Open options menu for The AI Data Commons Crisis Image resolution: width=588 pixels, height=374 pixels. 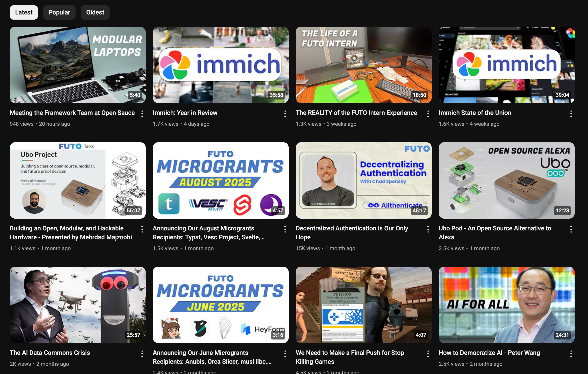pyautogui.click(x=142, y=354)
